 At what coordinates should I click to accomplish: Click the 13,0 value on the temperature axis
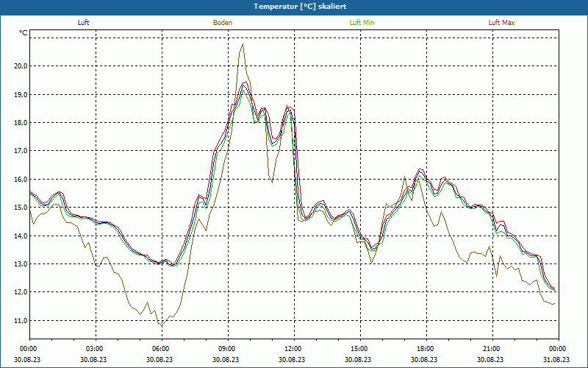21,264
